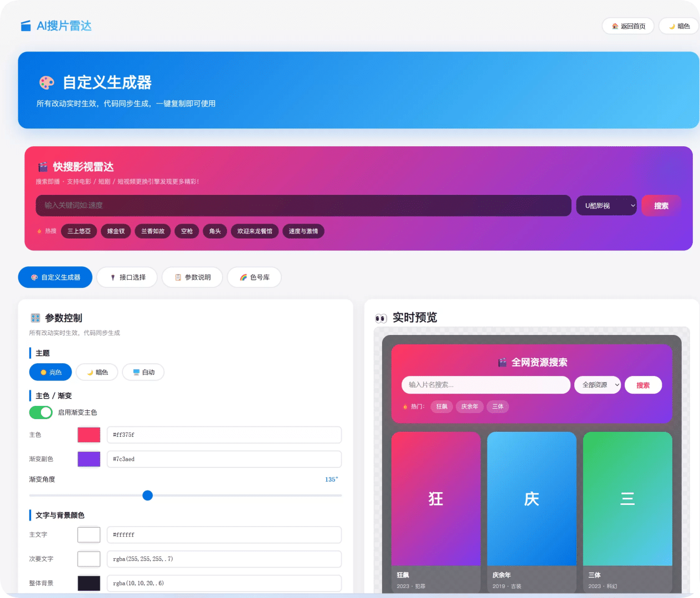The image size is (700, 598).
Task: Click the 输入关键词 search input field
Action: [x=303, y=205]
